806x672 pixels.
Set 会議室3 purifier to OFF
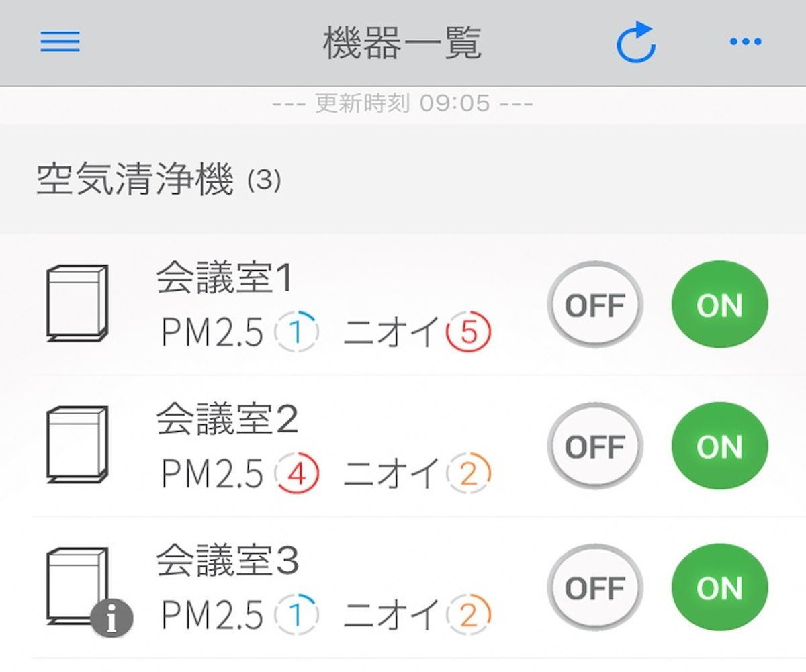595,589
